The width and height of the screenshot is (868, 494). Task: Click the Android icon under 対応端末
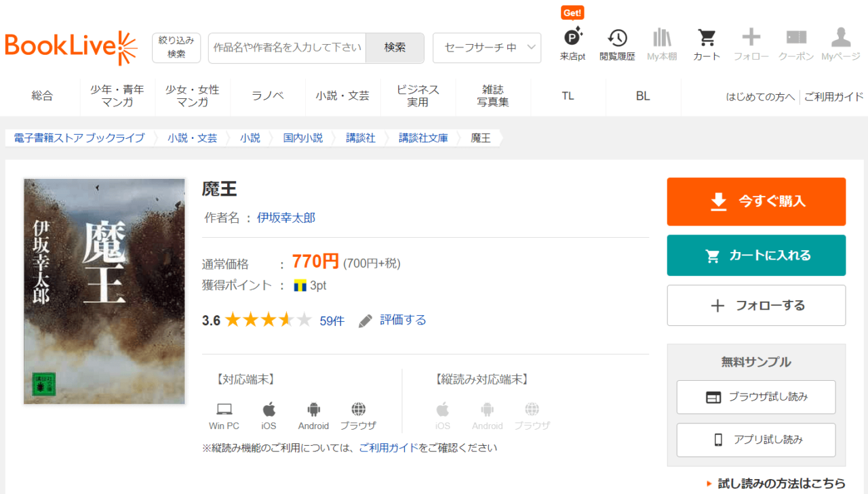(313, 409)
